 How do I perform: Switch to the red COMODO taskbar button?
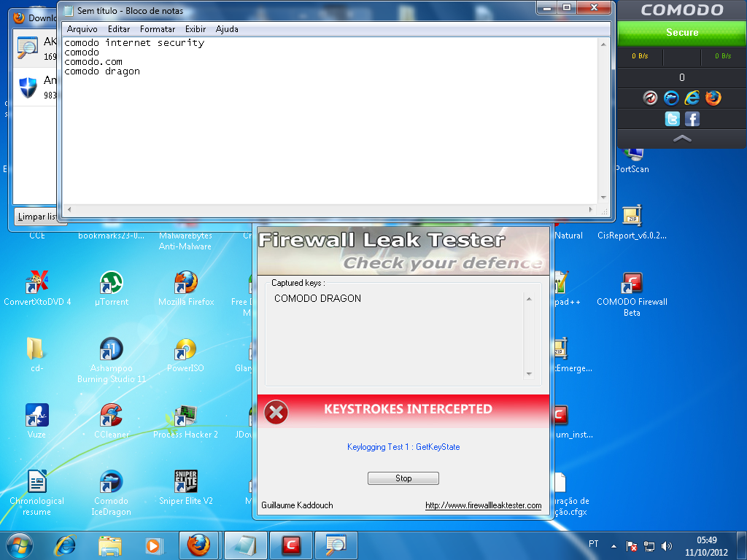click(x=291, y=545)
